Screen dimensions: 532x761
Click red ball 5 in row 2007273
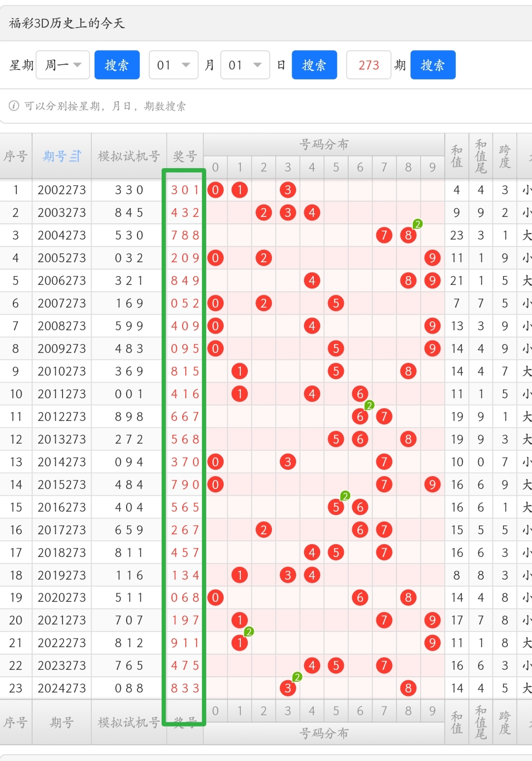336,303
